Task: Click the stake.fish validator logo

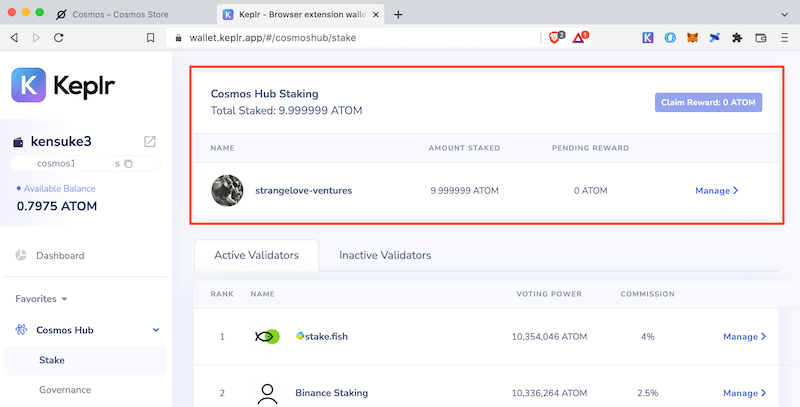Action: [267, 337]
